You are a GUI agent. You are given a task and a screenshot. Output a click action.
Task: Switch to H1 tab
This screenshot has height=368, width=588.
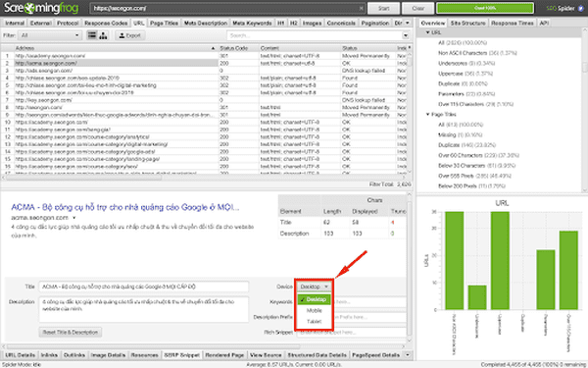click(281, 23)
